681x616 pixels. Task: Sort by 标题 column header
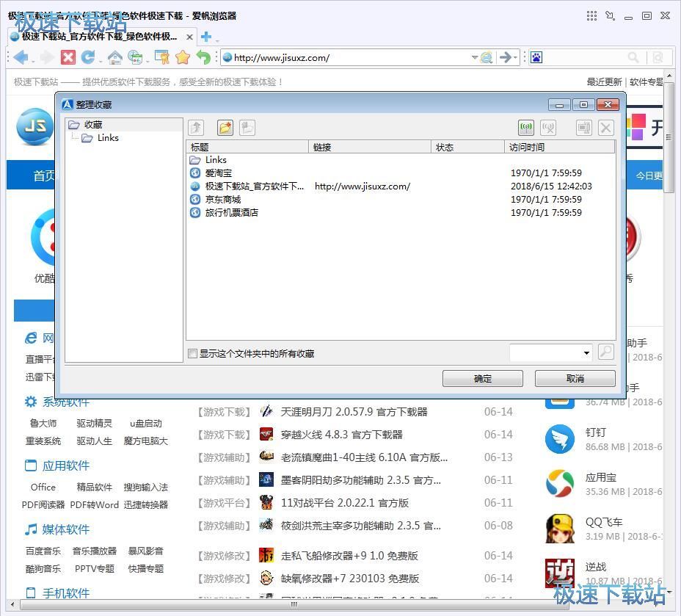point(247,148)
